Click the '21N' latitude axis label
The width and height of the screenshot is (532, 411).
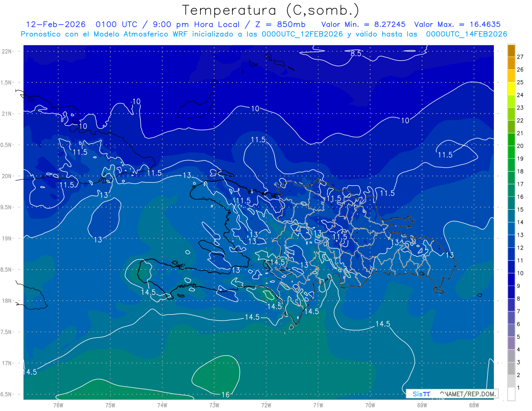[x=7, y=114]
